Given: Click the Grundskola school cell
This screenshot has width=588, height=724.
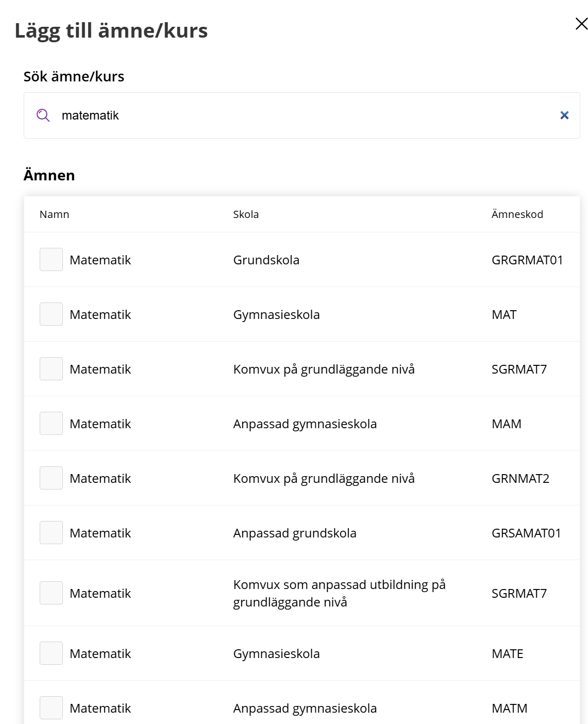Looking at the screenshot, I should point(266,260).
